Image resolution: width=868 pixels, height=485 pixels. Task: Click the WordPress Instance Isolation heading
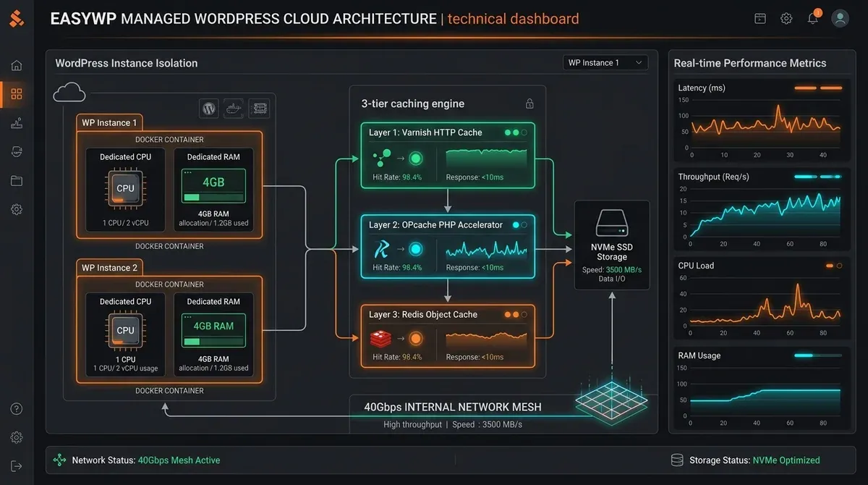[x=126, y=63]
